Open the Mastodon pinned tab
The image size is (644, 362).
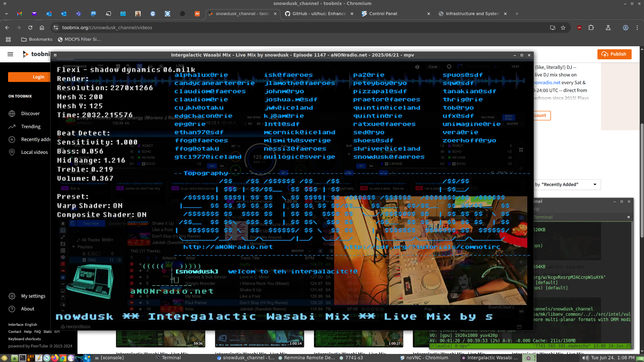pos(93,14)
